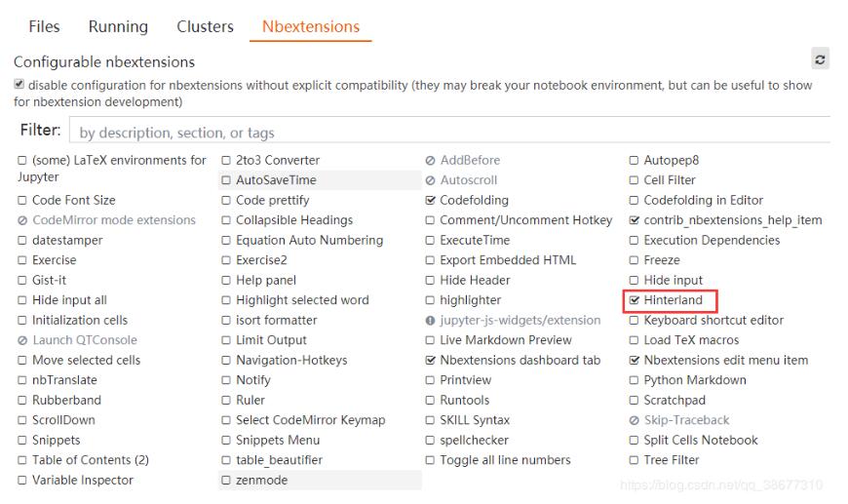
Task: Uncheck the Hinterland extension checkbox
Action: coord(635,300)
